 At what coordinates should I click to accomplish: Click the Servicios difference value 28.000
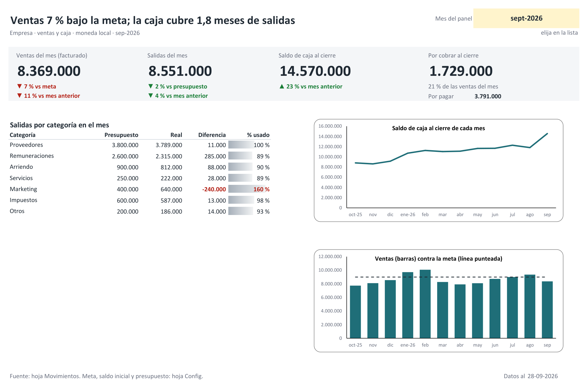click(216, 178)
